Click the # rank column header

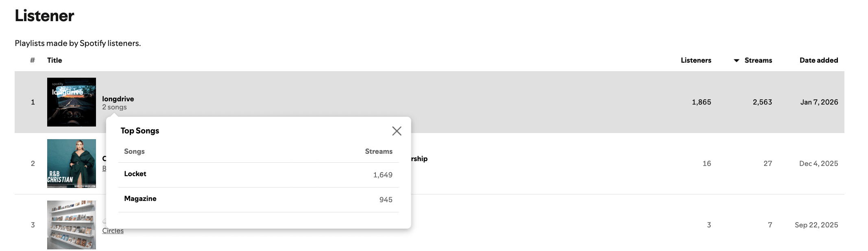[x=33, y=60]
